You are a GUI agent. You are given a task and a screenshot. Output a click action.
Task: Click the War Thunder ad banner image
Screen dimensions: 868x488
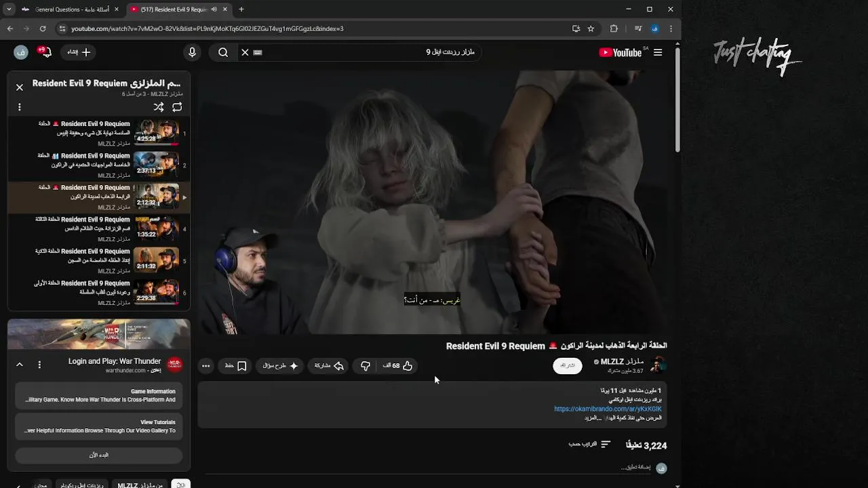pos(99,334)
